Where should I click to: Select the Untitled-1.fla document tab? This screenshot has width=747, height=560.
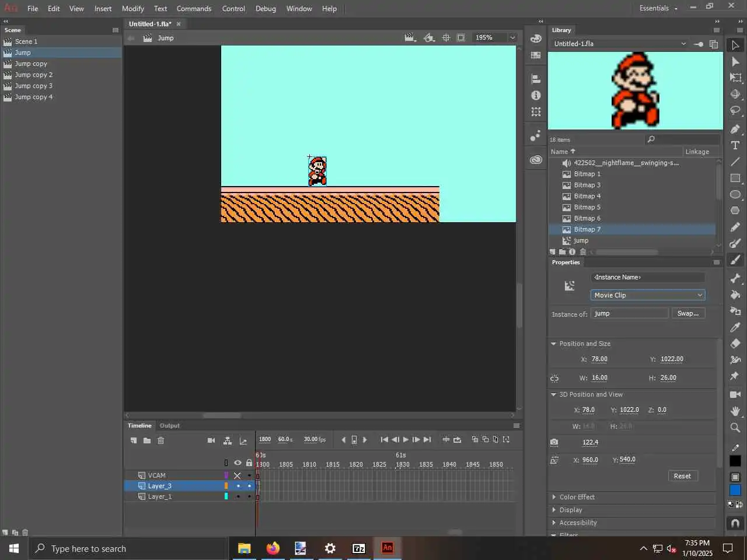click(x=150, y=24)
